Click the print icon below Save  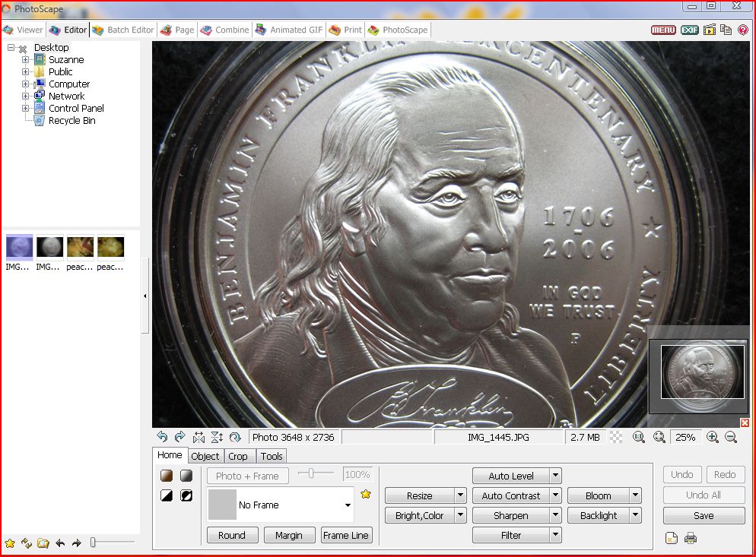[x=691, y=538]
